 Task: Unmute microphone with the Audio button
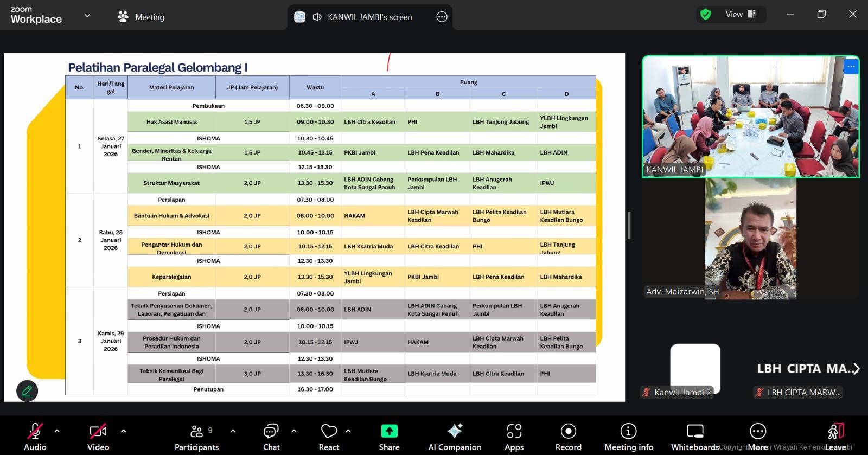click(x=35, y=437)
